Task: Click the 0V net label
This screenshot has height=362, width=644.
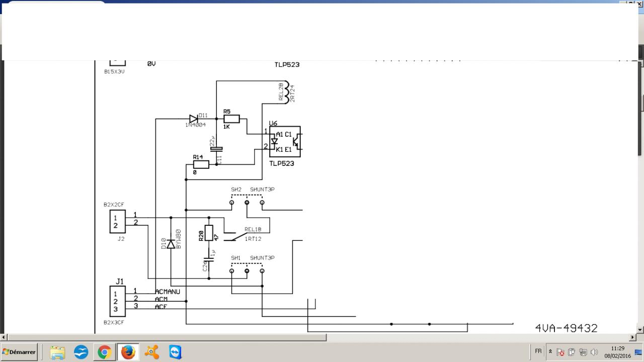Action: point(151,64)
